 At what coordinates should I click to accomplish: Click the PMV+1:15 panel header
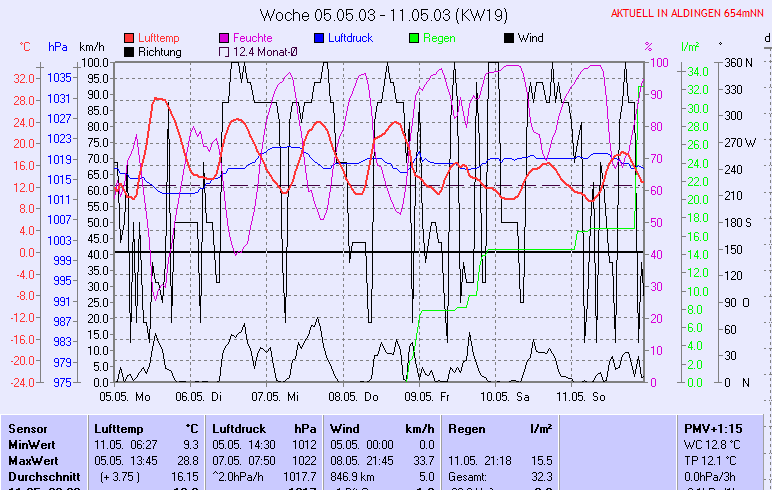point(713,428)
